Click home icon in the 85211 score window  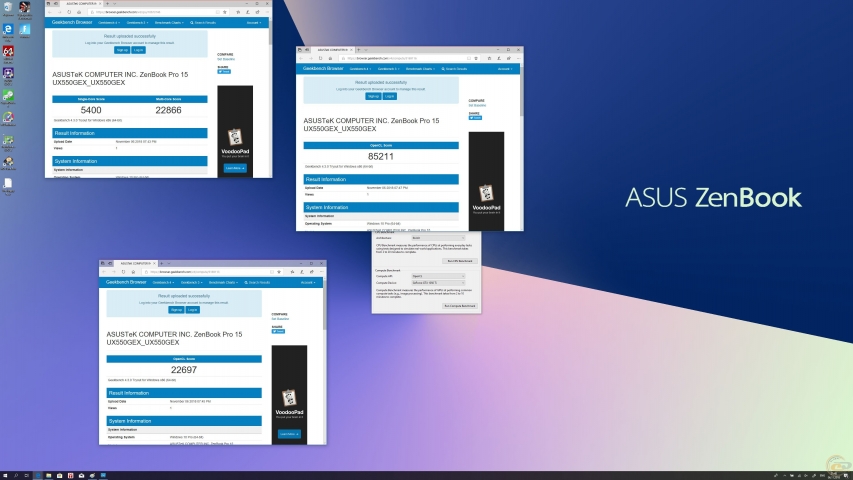[x=330, y=58]
